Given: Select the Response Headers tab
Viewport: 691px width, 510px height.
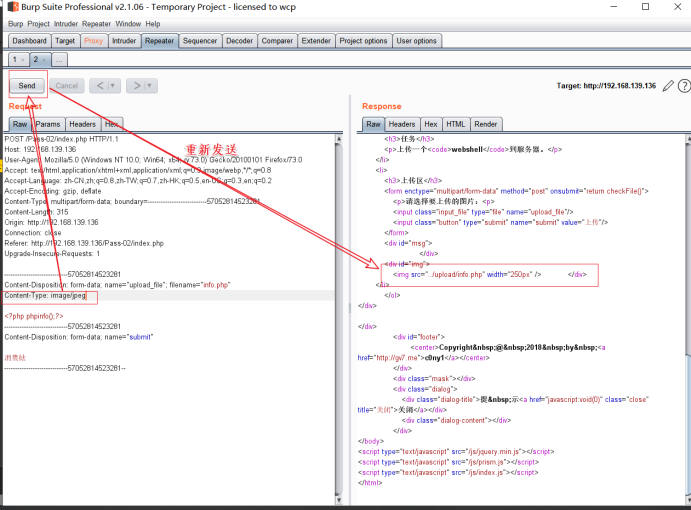Looking at the screenshot, I should coord(402,124).
